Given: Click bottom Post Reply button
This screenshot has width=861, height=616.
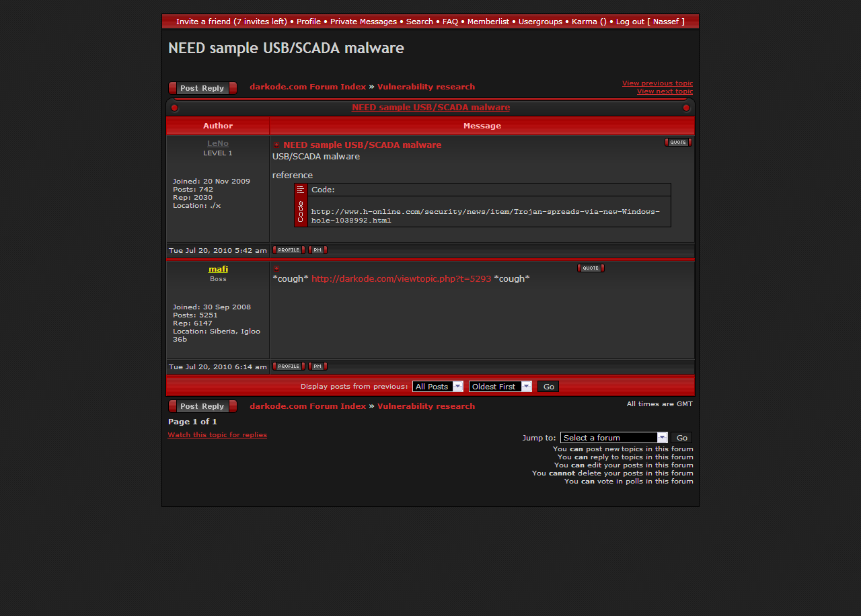Looking at the screenshot, I should pyautogui.click(x=202, y=406).
